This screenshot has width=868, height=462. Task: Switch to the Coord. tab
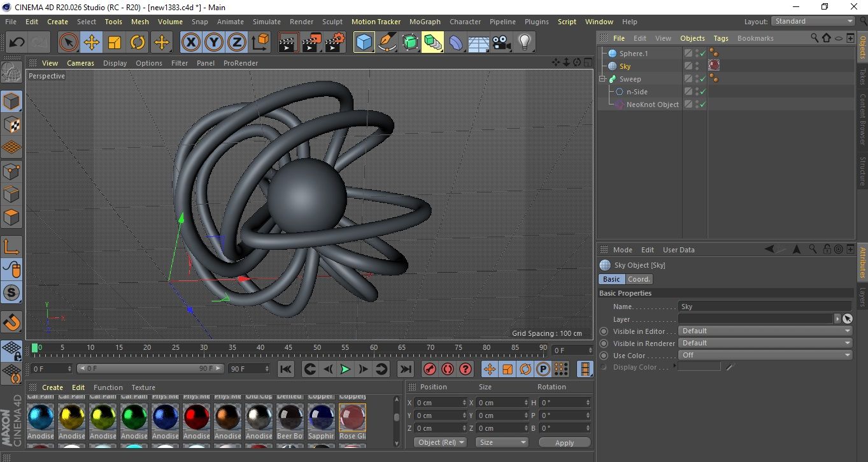pyautogui.click(x=639, y=279)
